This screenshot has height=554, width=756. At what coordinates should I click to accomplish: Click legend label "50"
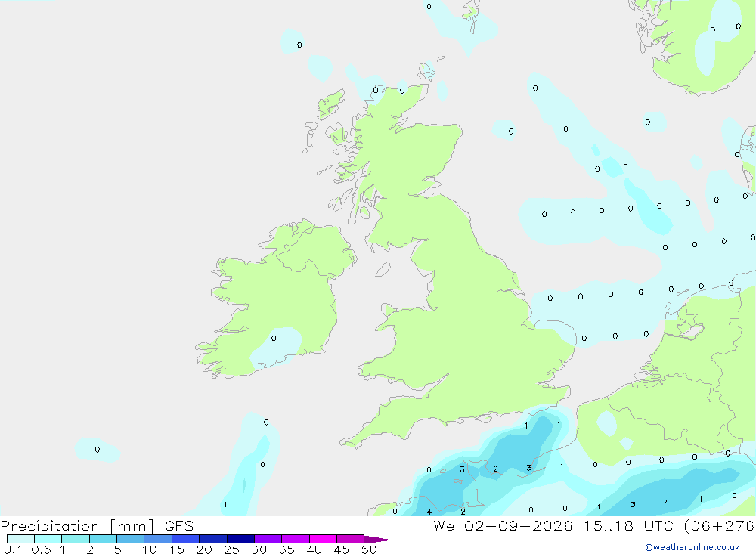click(370, 549)
